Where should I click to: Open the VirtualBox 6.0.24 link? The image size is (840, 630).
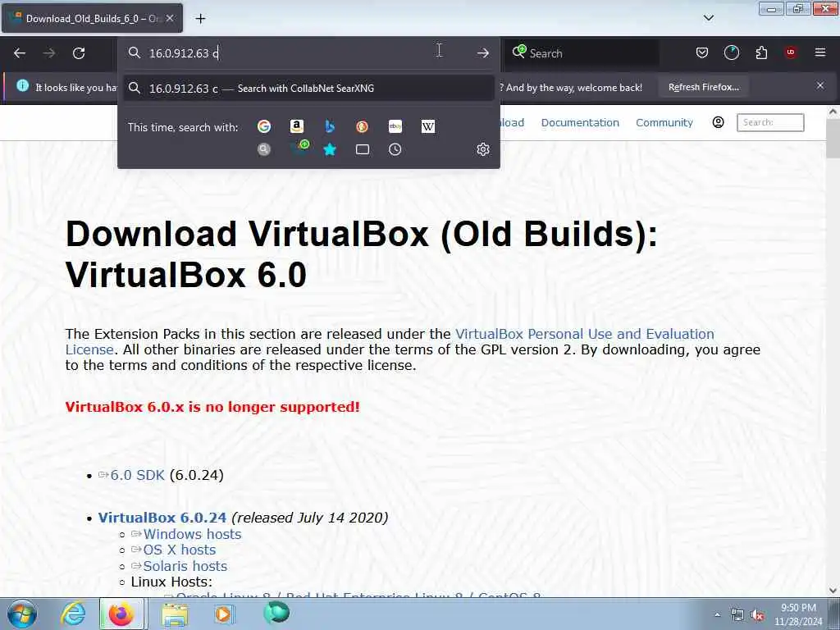tap(162, 518)
